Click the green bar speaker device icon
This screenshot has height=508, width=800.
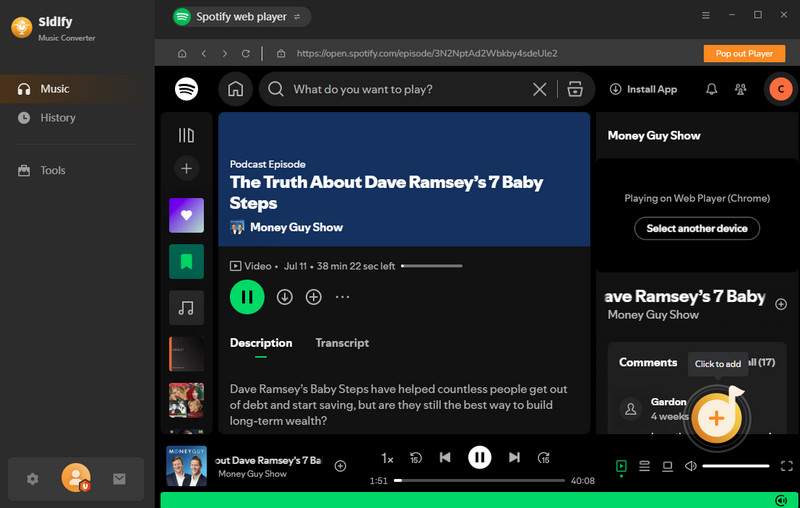[x=781, y=500]
